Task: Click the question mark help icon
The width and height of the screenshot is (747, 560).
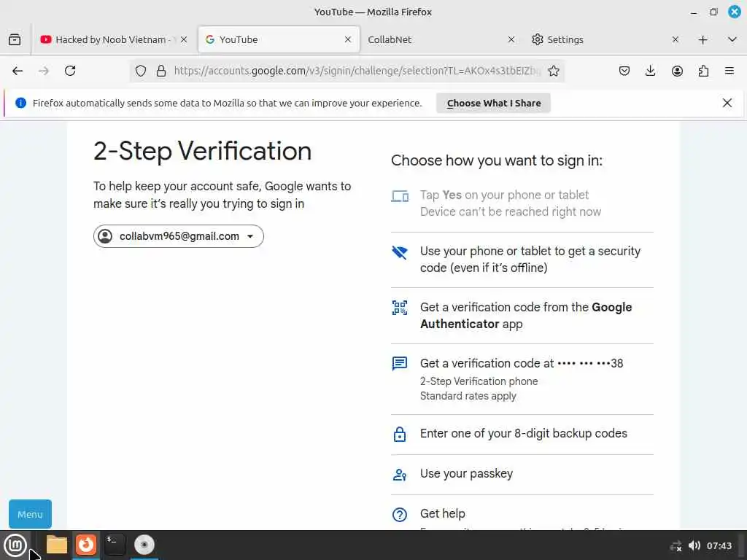Action: click(x=400, y=514)
